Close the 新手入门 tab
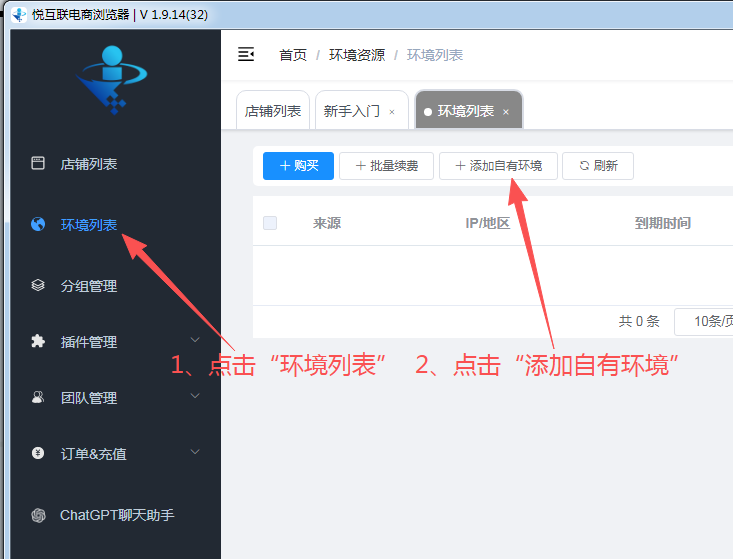This screenshot has width=733, height=559. pyautogui.click(x=392, y=112)
